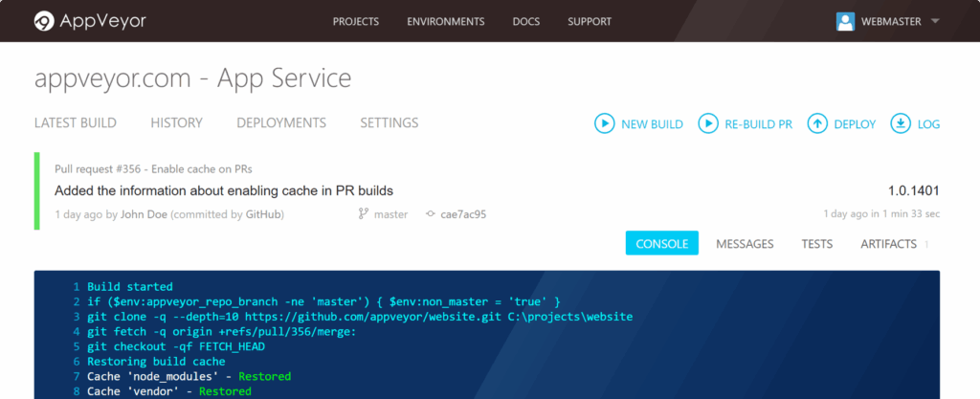Select the Console tab
Viewport: 980px width, 399px height.
pyautogui.click(x=662, y=244)
